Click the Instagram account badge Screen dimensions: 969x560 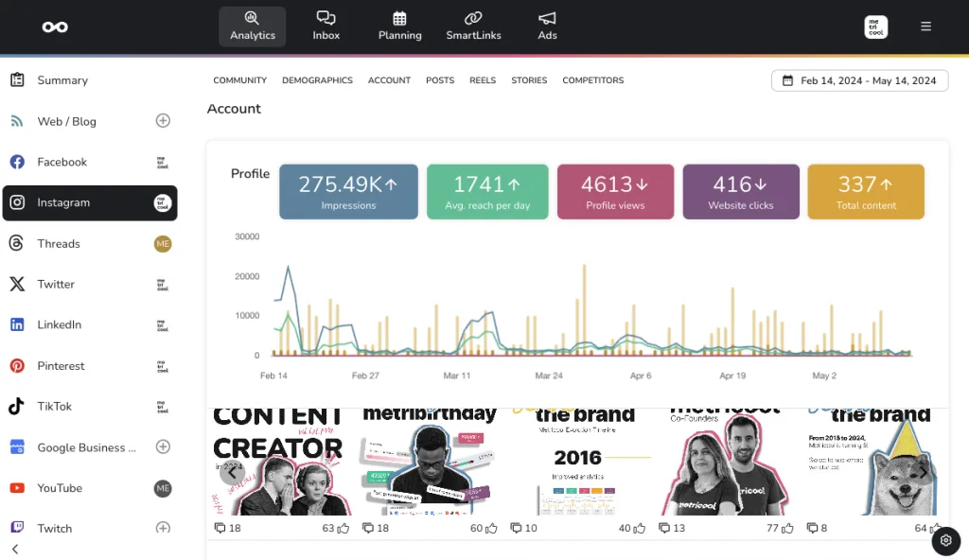[x=163, y=202]
